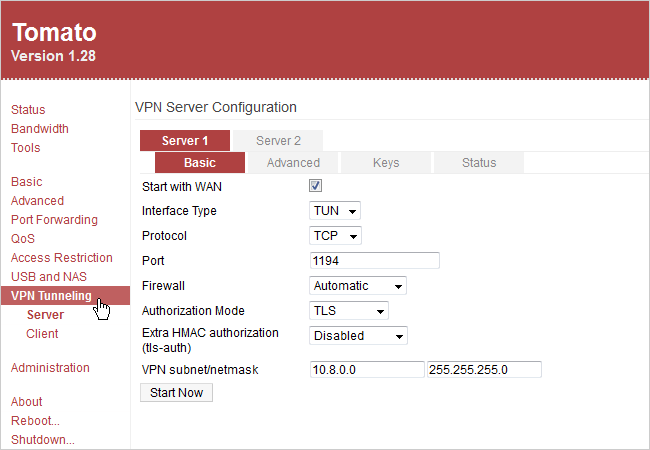Click the Protocol label

pyautogui.click(x=165, y=236)
